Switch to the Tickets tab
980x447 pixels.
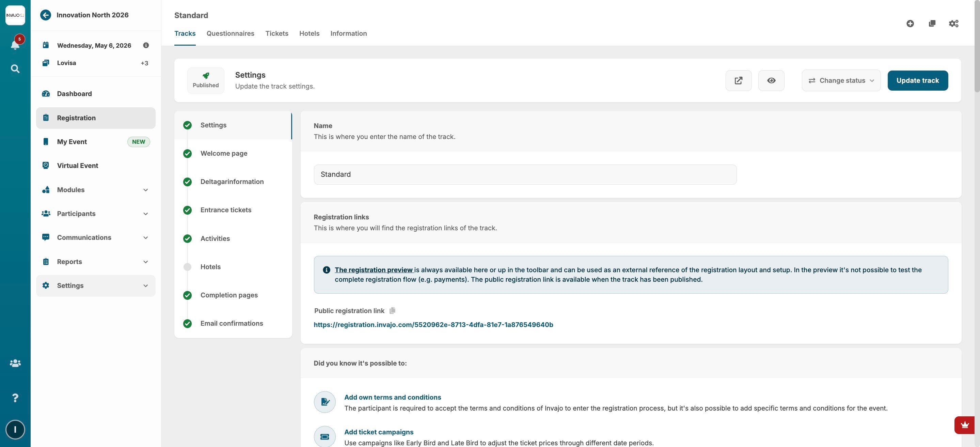tap(276, 33)
